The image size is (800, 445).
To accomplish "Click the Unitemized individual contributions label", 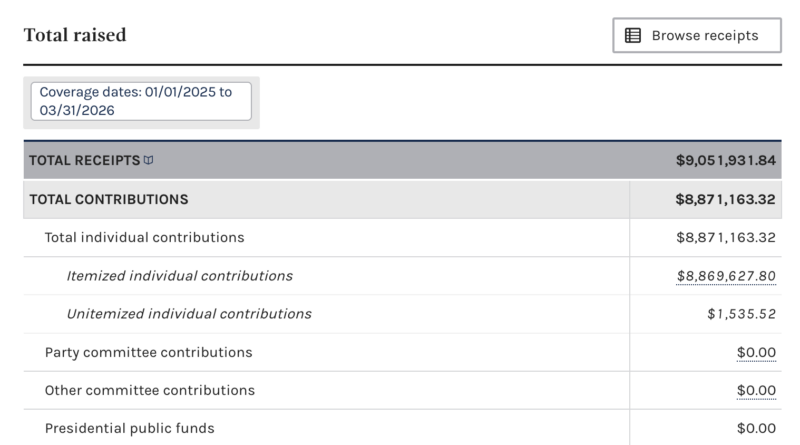I will click(189, 314).
